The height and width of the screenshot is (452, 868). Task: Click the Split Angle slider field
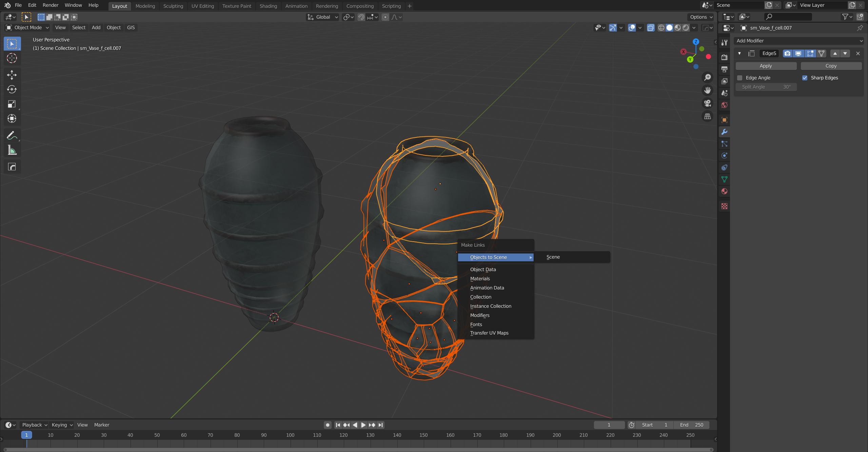766,87
